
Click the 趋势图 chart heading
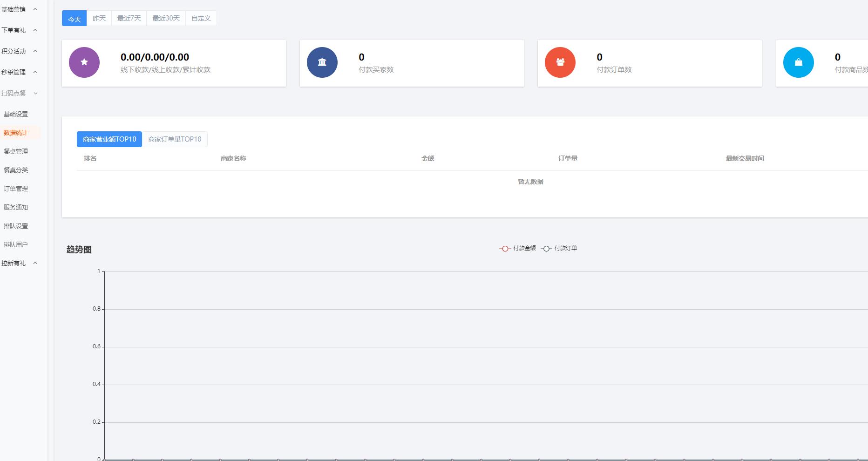click(x=79, y=250)
